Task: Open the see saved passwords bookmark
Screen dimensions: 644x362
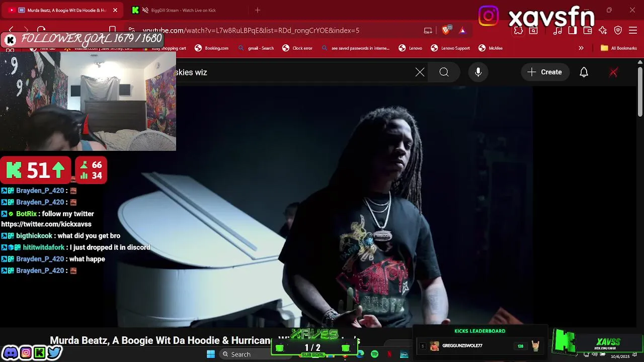Action: [x=356, y=48]
